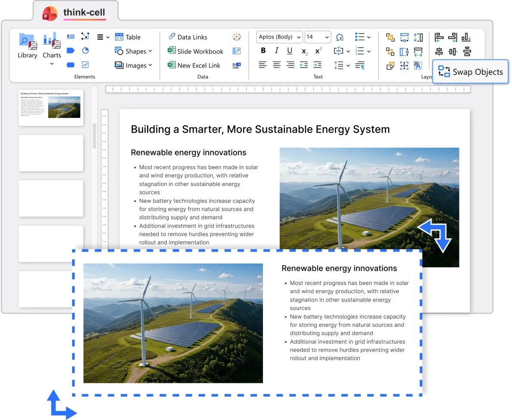Click New Excel Link
This screenshot has width=512, height=420.
tap(194, 65)
